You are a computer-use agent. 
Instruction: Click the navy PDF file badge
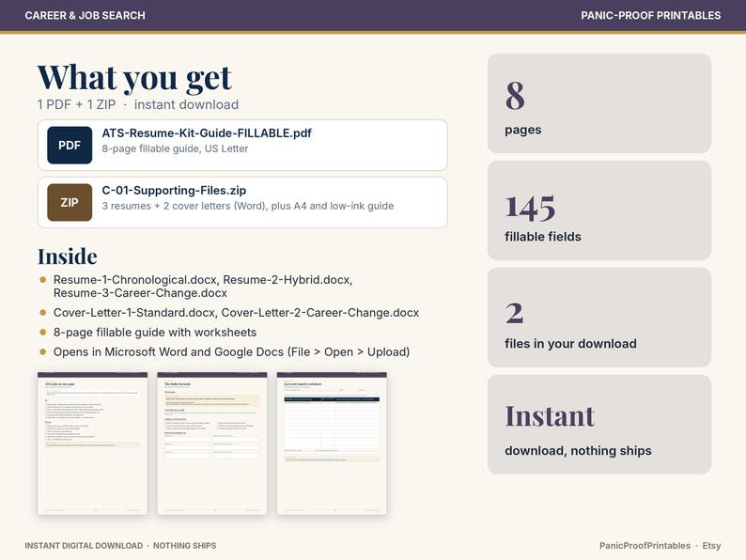pyautogui.click(x=70, y=145)
